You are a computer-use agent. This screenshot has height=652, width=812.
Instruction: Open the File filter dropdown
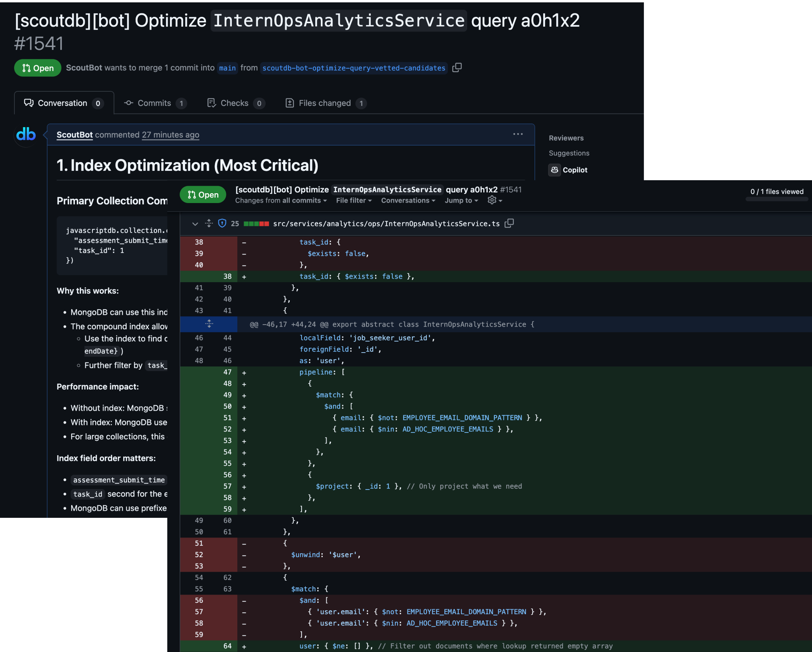354,201
